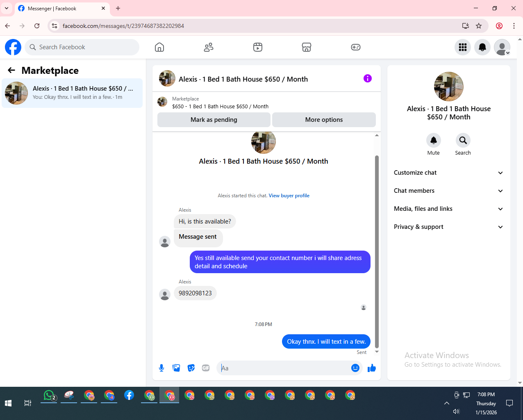Click the "Hi, is this available?" message
Image resolution: width=523 pixels, height=420 pixels.
coord(205,221)
